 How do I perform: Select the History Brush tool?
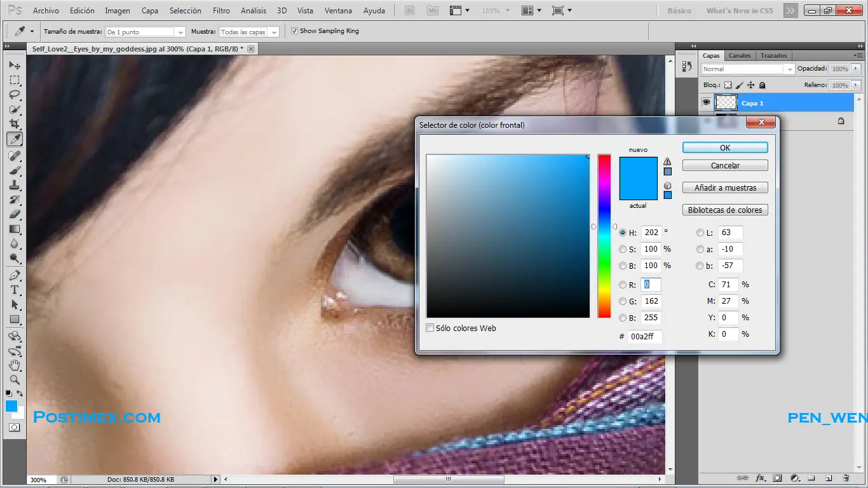15,200
